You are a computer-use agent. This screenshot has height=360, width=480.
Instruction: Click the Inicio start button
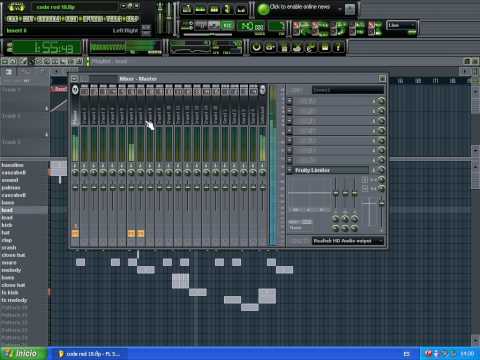[23, 353]
